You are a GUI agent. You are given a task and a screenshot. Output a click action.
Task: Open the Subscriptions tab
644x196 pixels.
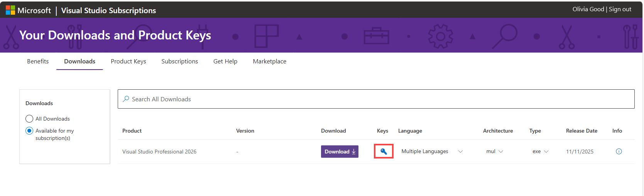point(179,61)
